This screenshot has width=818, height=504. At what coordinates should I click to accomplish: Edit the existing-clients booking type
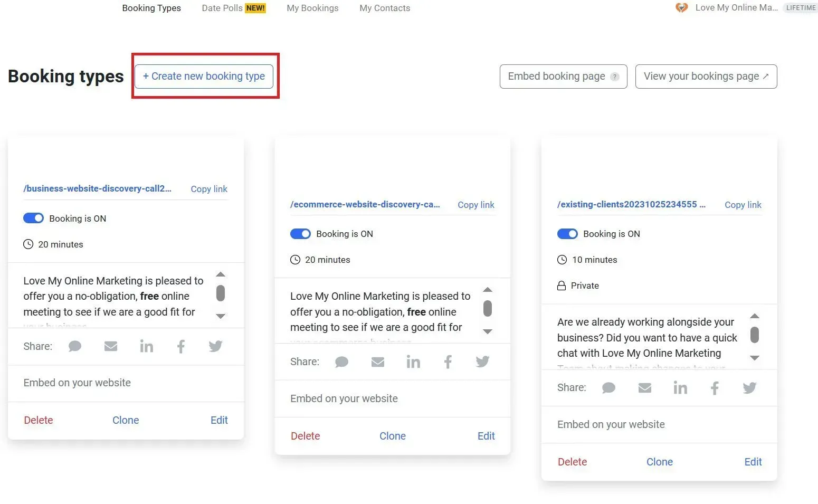click(753, 462)
